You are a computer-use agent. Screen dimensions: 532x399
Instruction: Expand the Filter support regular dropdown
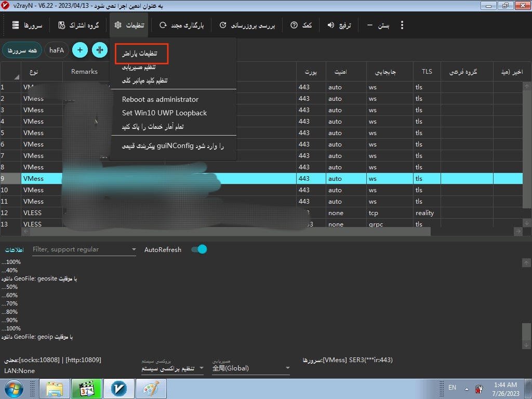pos(134,250)
